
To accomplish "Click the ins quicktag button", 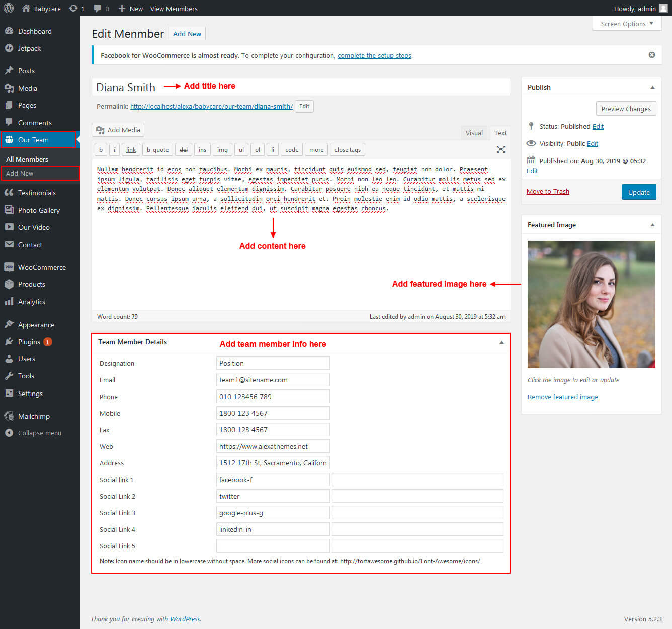I will [202, 149].
